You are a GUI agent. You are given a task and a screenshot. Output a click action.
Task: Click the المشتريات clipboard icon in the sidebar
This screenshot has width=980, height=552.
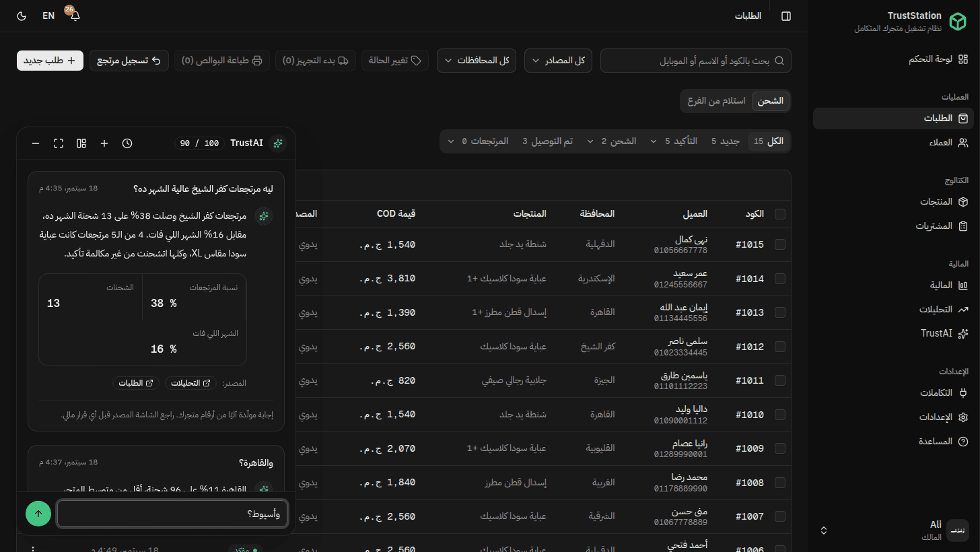[963, 226]
